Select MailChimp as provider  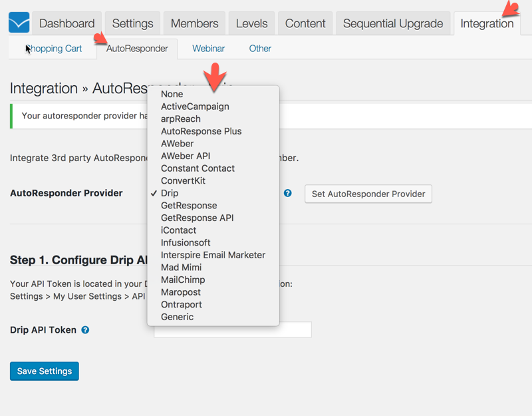click(x=213, y=280)
